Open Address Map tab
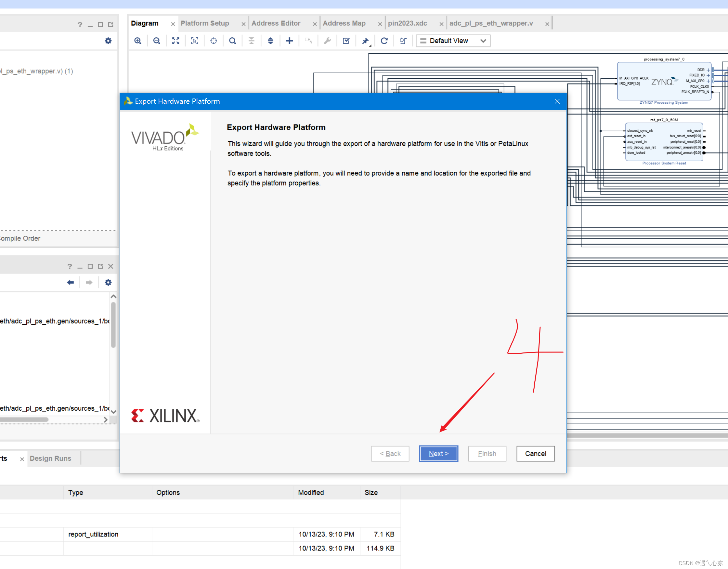Image resolution: width=728 pixels, height=569 pixels. [345, 22]
